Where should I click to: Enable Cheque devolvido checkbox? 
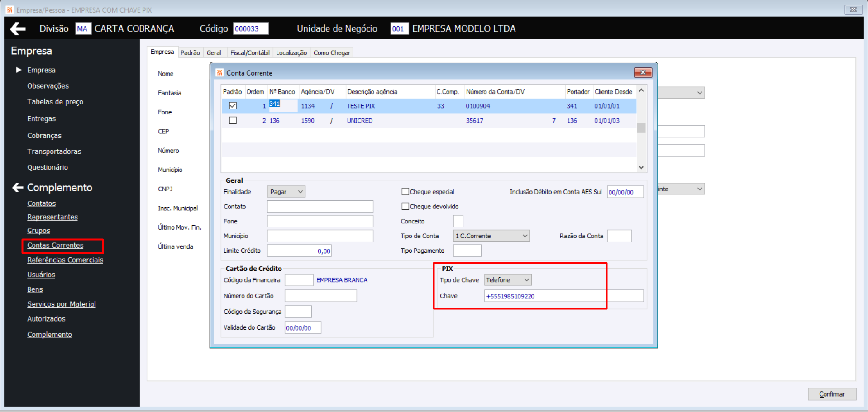coord(405,207)
